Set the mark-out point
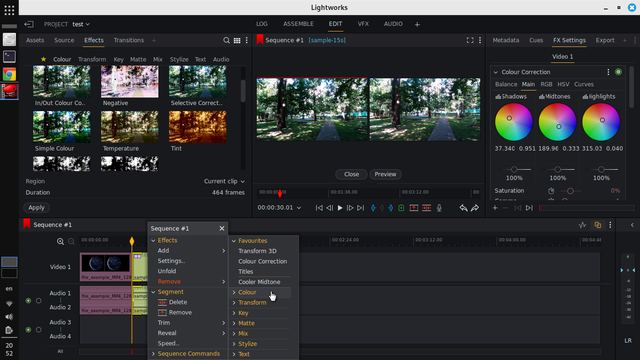This screenshot has height=360, width=640. (x=391, y=208)
